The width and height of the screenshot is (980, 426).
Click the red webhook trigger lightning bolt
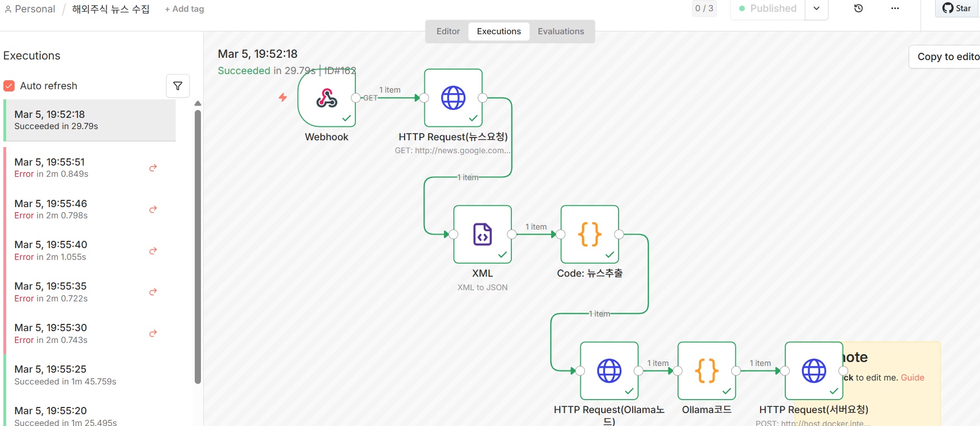coord(283,98)
